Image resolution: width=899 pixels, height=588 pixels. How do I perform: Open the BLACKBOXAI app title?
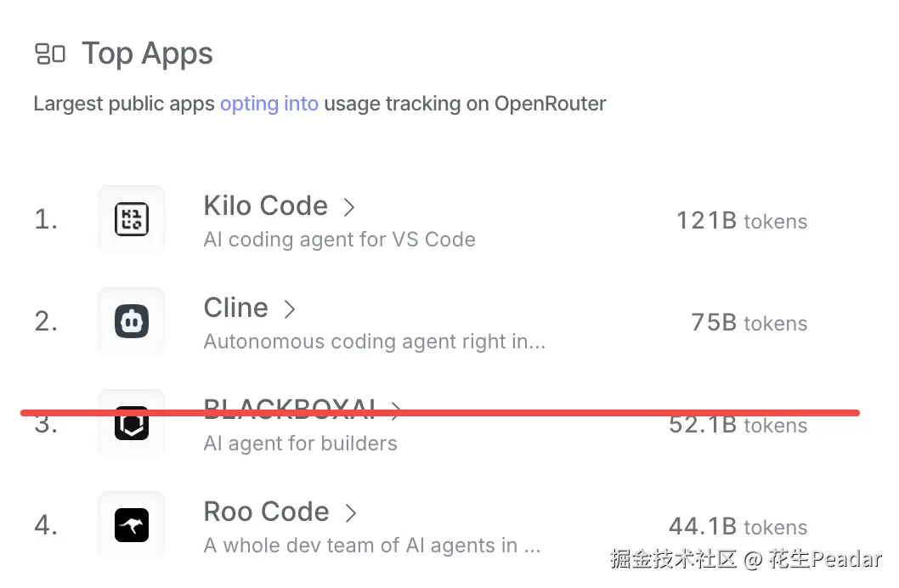click(x=290, y=409)
